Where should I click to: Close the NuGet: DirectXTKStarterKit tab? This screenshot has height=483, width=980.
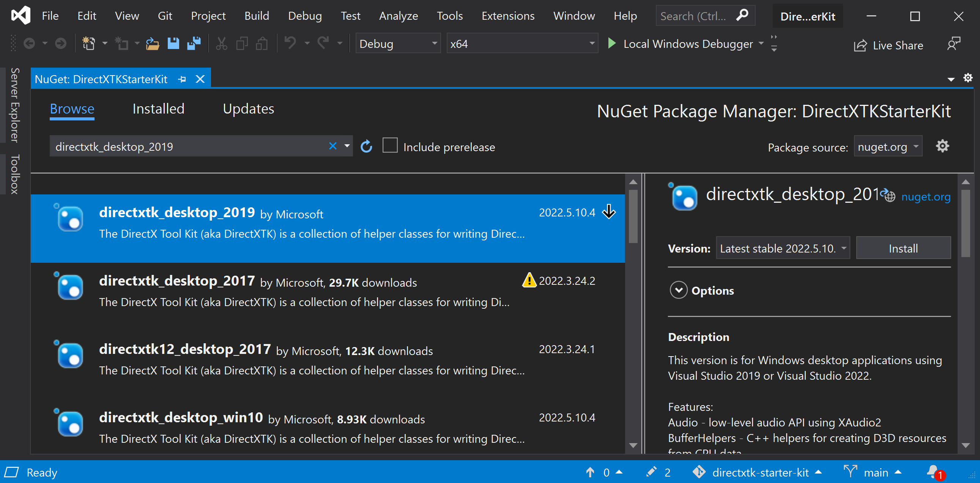[200, 79]
